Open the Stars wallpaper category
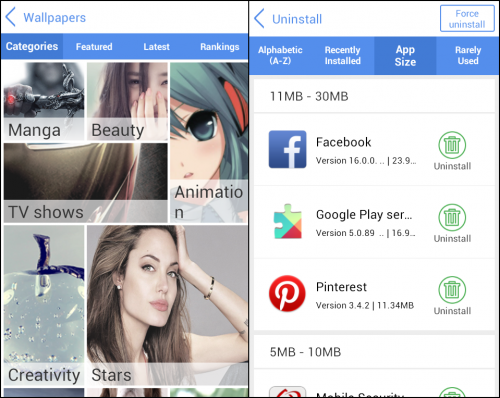The width and height of the screenshot is (500, 398). point(167,305)
